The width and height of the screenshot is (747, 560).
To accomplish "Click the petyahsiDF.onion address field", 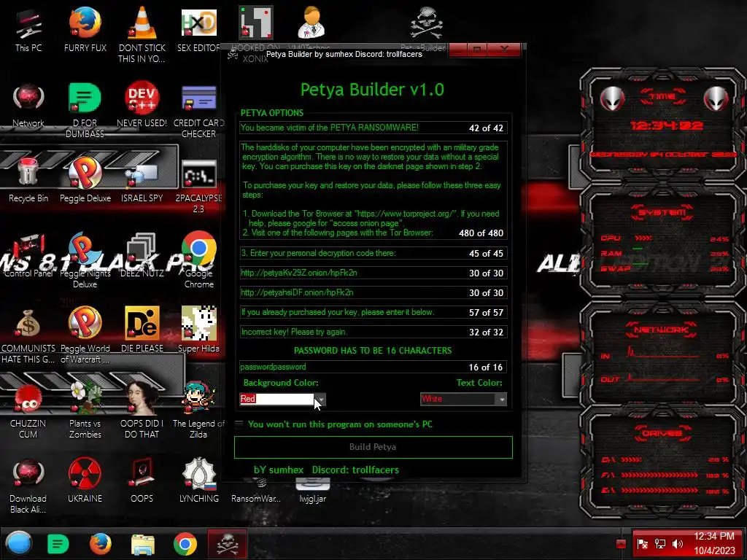I will coord(373,292).
